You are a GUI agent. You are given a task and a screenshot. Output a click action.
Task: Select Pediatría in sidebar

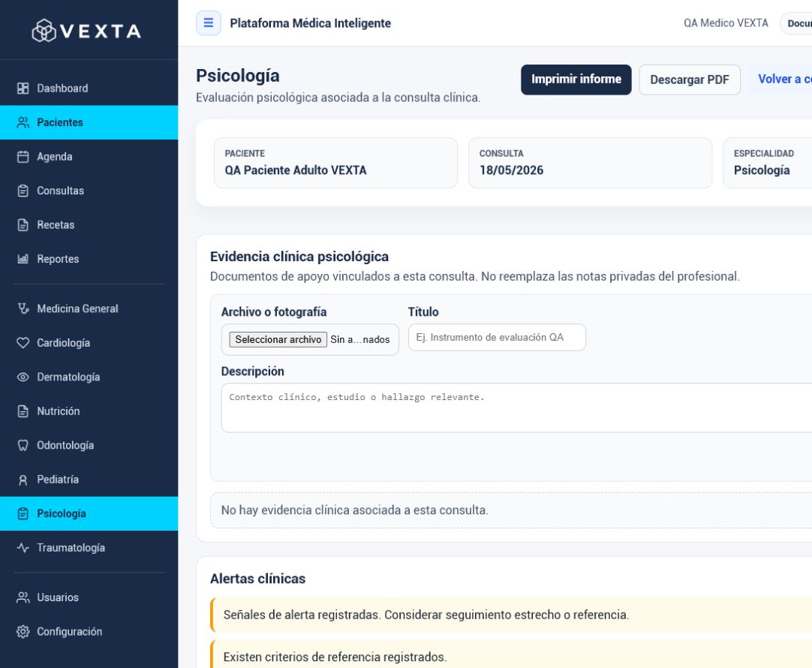[x=89, y=480]
